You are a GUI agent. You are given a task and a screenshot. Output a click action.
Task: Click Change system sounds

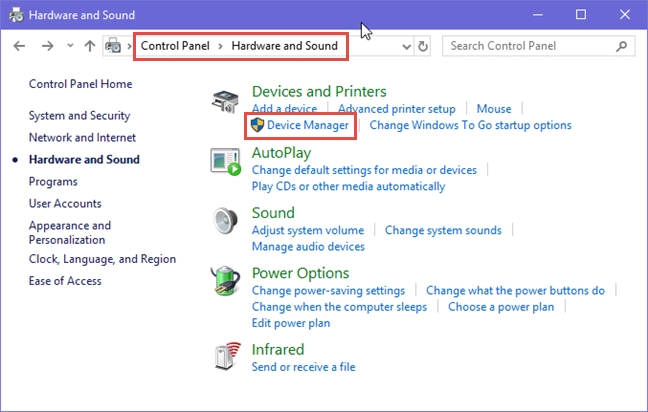(x=443, y=230)
